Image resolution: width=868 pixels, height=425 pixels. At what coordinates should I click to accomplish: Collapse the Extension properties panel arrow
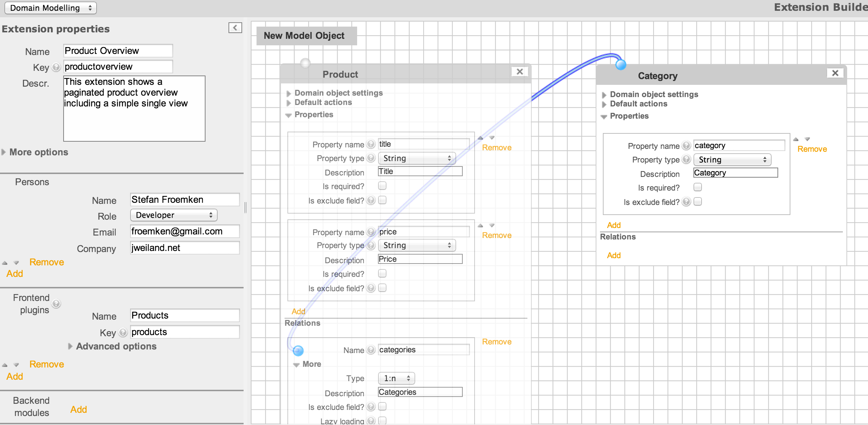point(235,28)
